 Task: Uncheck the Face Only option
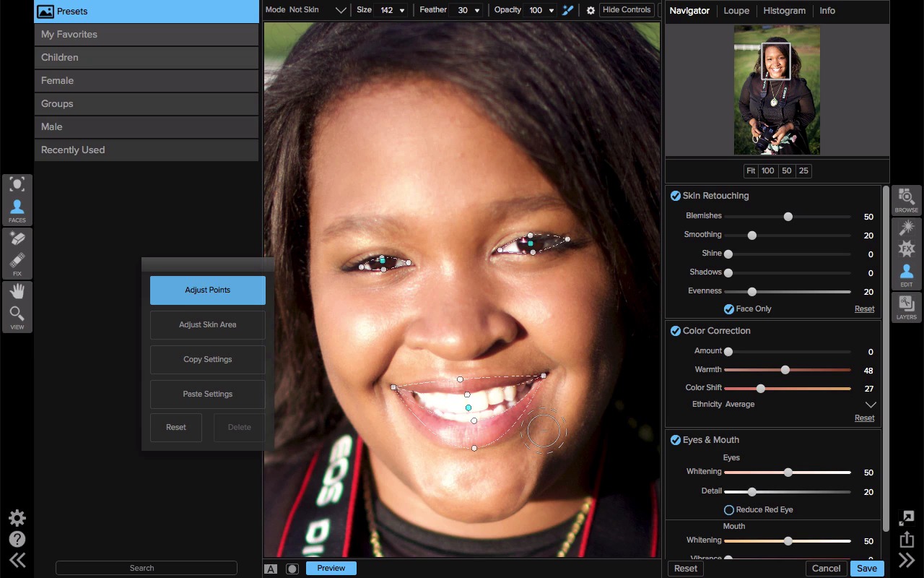click(x=729, y=309)
